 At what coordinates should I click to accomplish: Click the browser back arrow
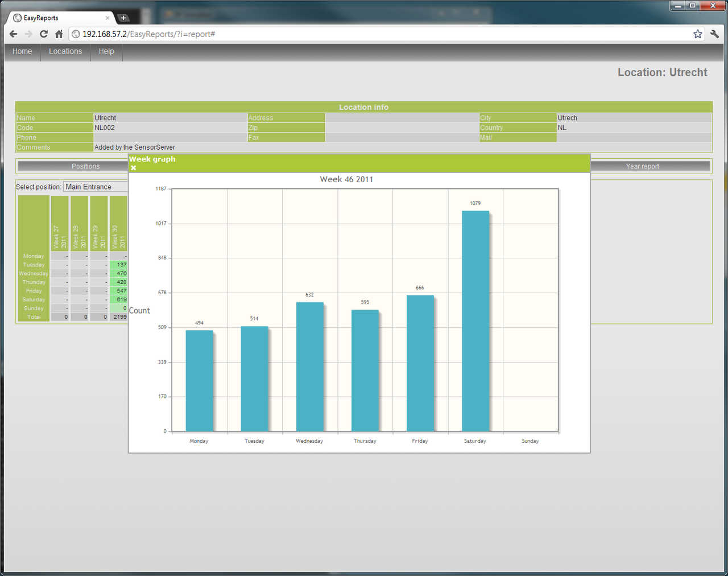[x=13, y=34]
